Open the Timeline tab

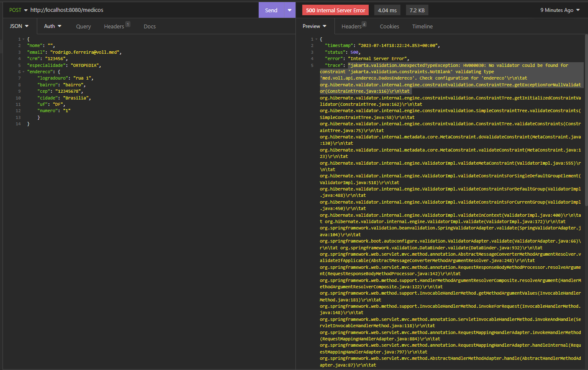(422, 26)
